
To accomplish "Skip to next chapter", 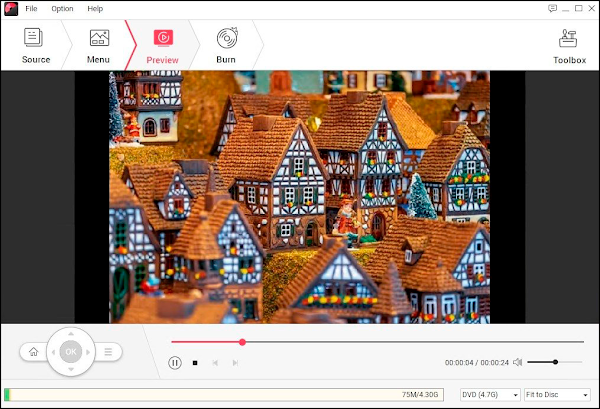I will tap(235, 363).
